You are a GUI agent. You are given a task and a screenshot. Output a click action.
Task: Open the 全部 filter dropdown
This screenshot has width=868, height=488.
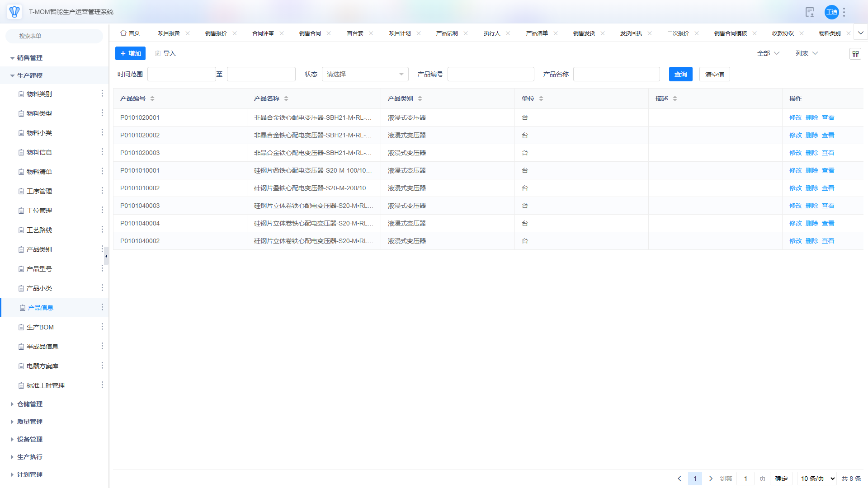click(x=768, y=53)
